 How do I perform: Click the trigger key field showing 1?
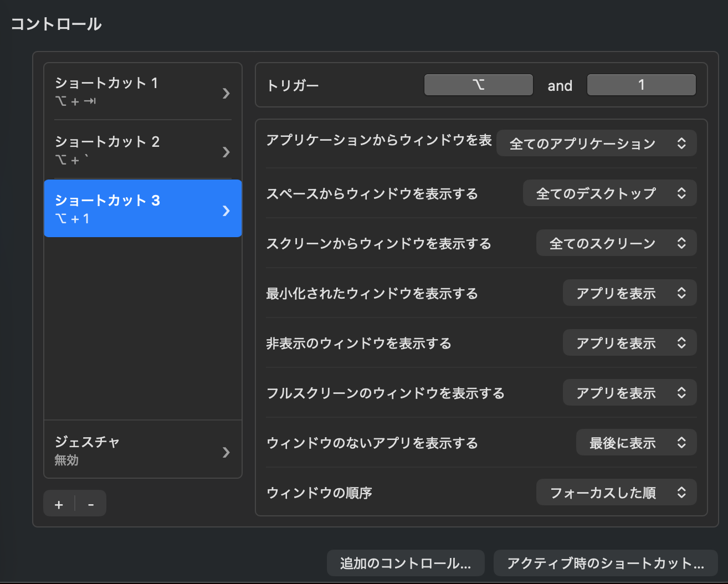[x=641, y=85]
